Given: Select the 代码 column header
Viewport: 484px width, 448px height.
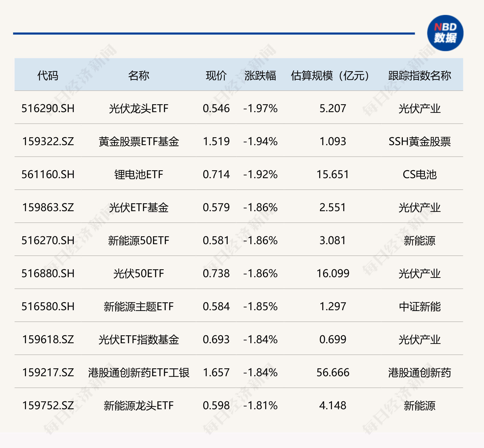Looking at the screenshot, I should click(x=48, y=75).
